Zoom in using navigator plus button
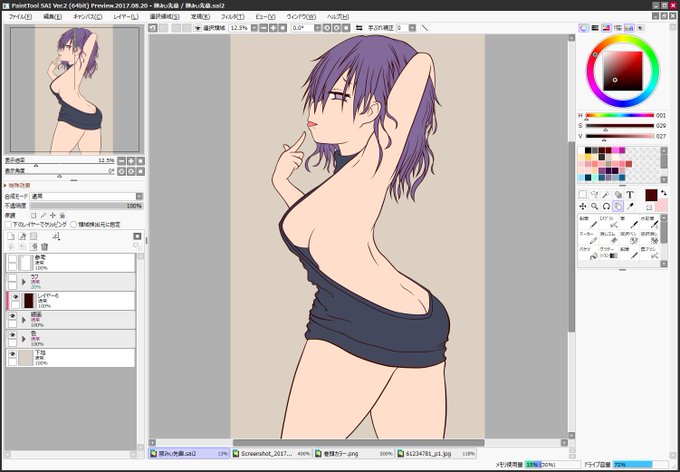 (131, 161)
